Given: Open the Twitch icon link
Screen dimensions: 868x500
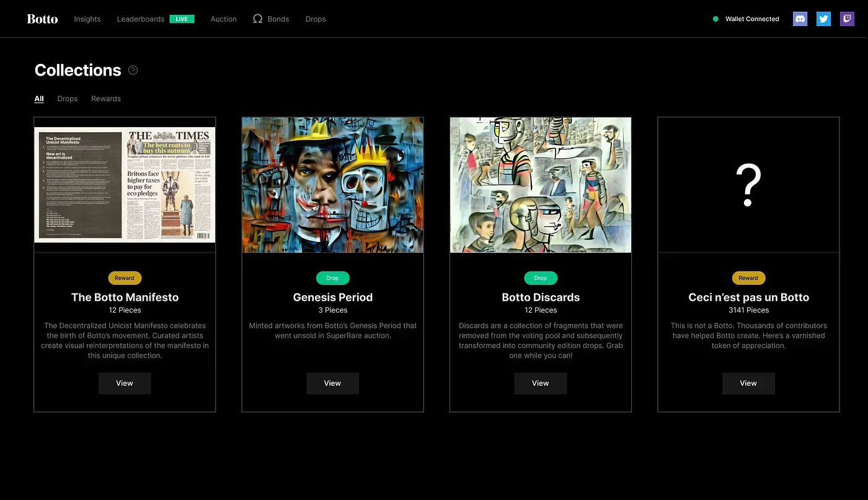Looking at the screenshot, I should (847, 19).
